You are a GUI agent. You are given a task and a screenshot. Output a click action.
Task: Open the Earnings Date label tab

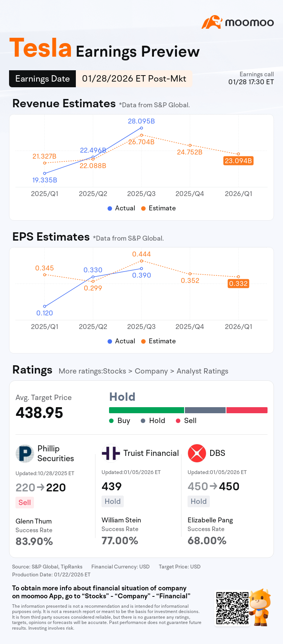[x=42, y=79]
